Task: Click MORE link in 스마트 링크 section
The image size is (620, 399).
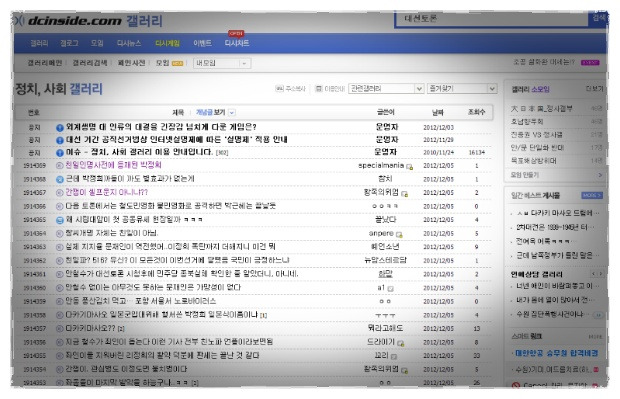Action: pos(595,337)
